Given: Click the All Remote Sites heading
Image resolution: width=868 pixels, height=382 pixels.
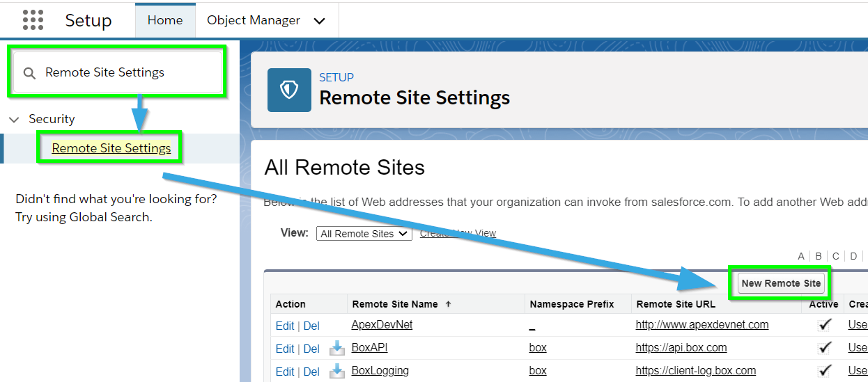Looking at the screenshot, I should click(x=345, y=168).
